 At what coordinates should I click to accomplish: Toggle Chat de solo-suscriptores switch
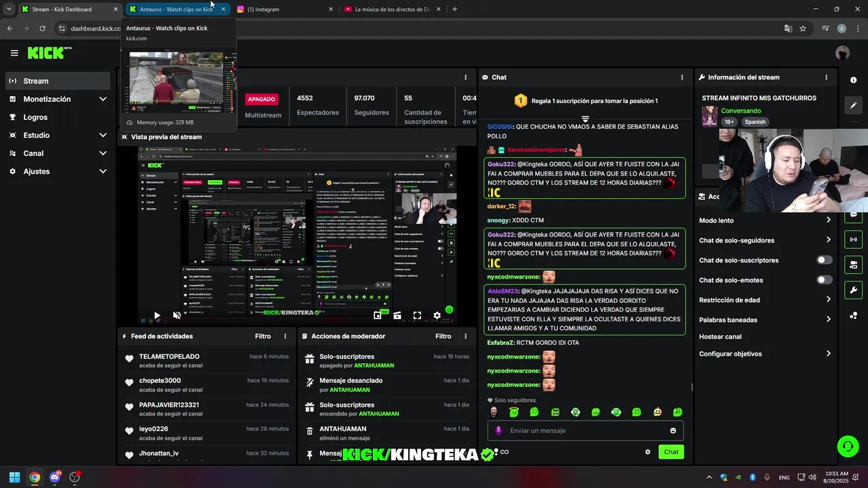point(824,260)
